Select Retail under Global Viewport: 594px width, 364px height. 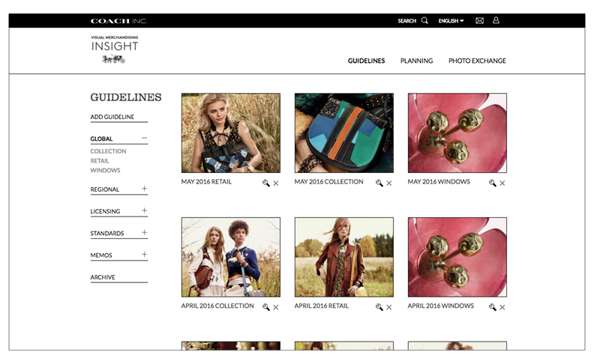[x=100, y=161]
